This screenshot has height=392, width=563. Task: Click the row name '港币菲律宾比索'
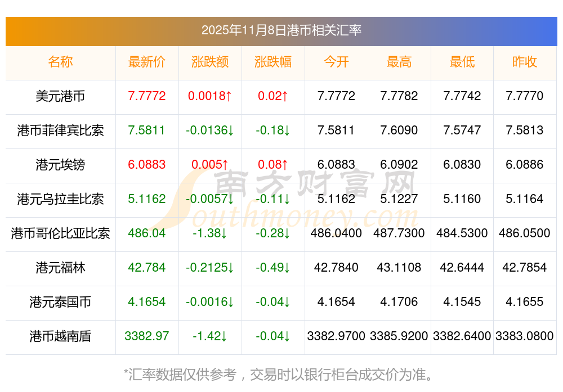click(60, 130)
